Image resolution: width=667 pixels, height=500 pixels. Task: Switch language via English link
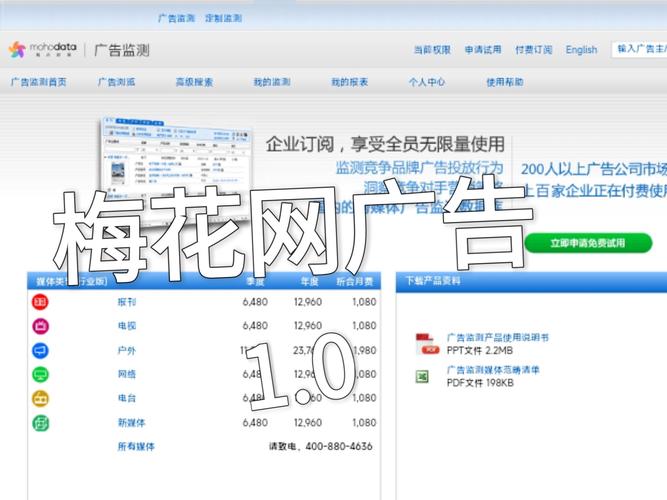pyautogui.click(x=581, y=50)
